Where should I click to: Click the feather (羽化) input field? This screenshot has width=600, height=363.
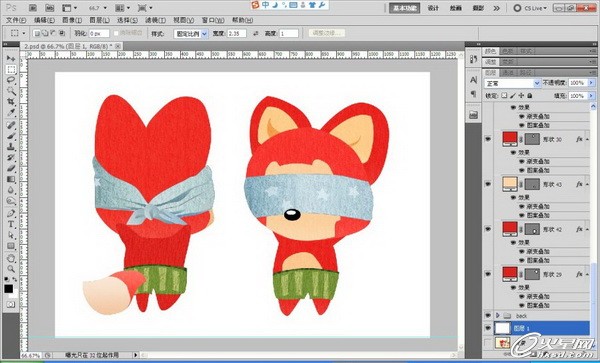99,34
